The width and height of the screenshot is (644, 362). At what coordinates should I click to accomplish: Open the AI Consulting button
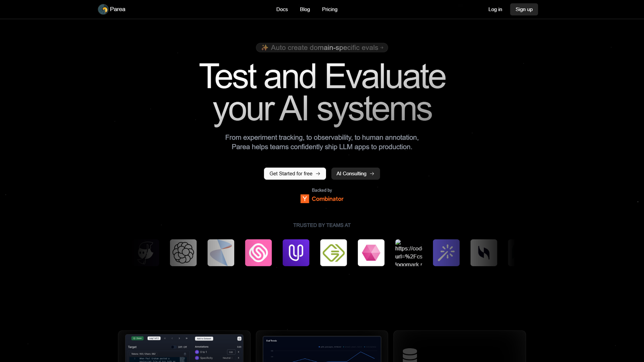[x=355, y=173]
